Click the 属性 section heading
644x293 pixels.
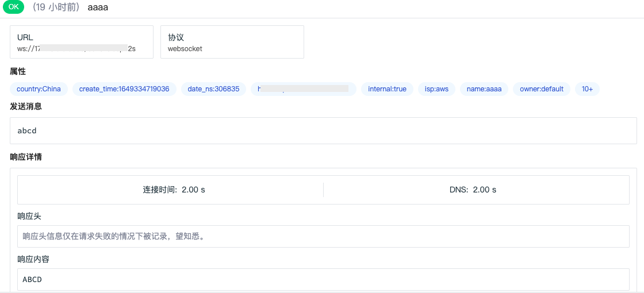pos(18,71)
